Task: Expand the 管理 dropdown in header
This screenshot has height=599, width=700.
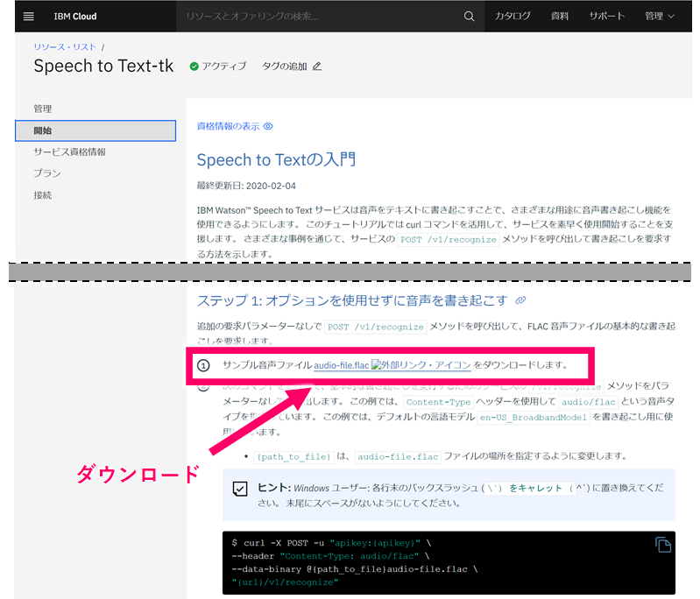Action: 660,17
